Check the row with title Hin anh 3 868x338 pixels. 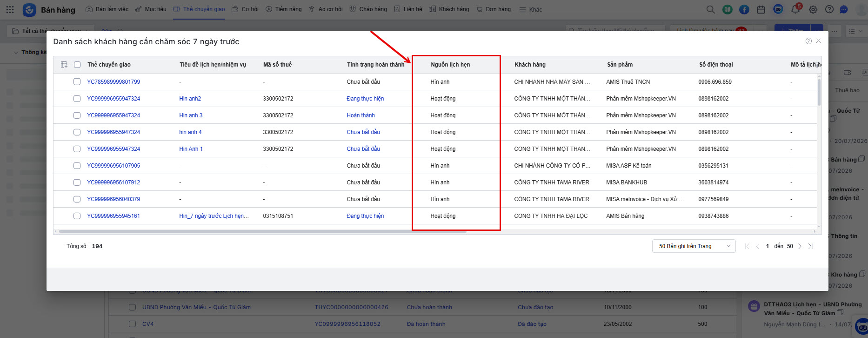click(77, 115)
